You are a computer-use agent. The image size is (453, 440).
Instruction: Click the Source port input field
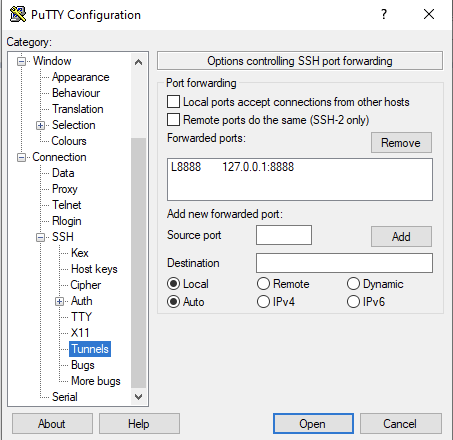click(x=284, y=235)
